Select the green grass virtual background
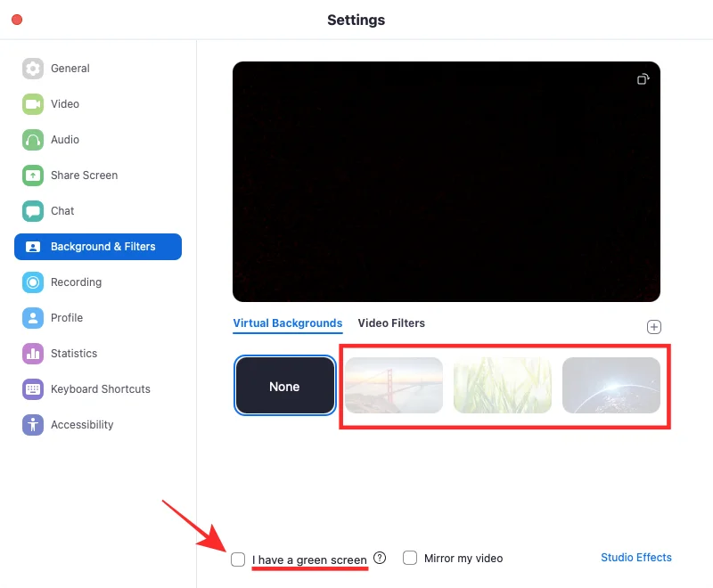 pos(503,386)
